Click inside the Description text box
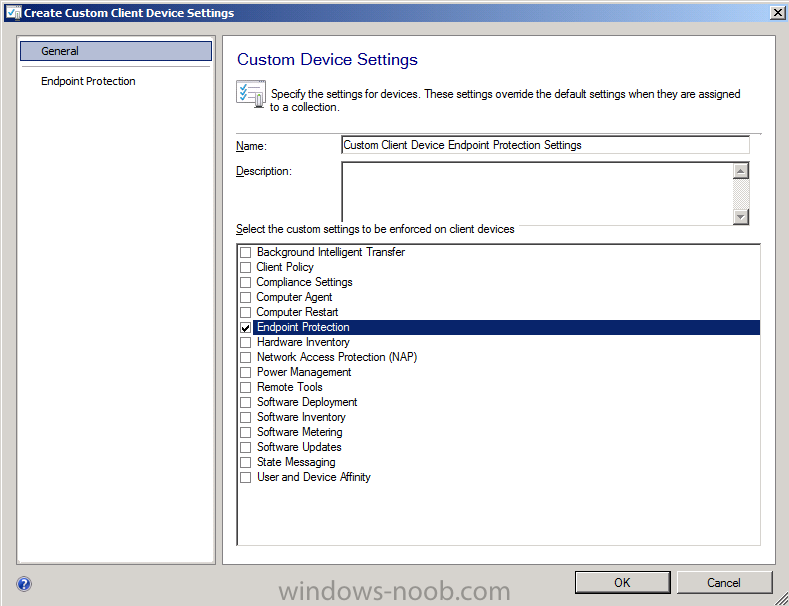Image resolution: width=789 pixels, height=606 pixels. coord(537,193)
